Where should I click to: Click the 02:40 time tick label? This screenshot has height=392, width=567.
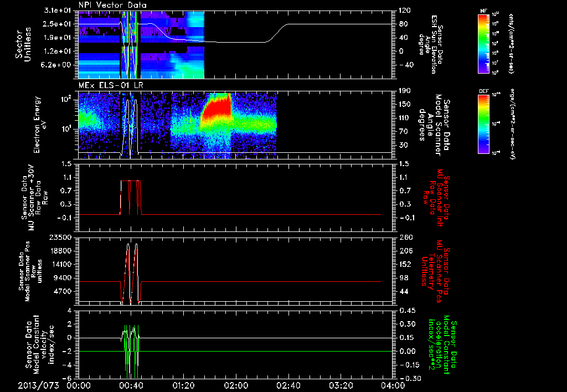(x=288, y=386)
